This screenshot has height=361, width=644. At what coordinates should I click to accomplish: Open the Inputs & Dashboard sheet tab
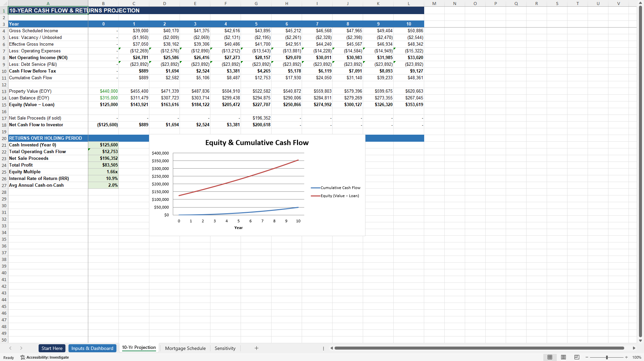click(x=92, y=348)
